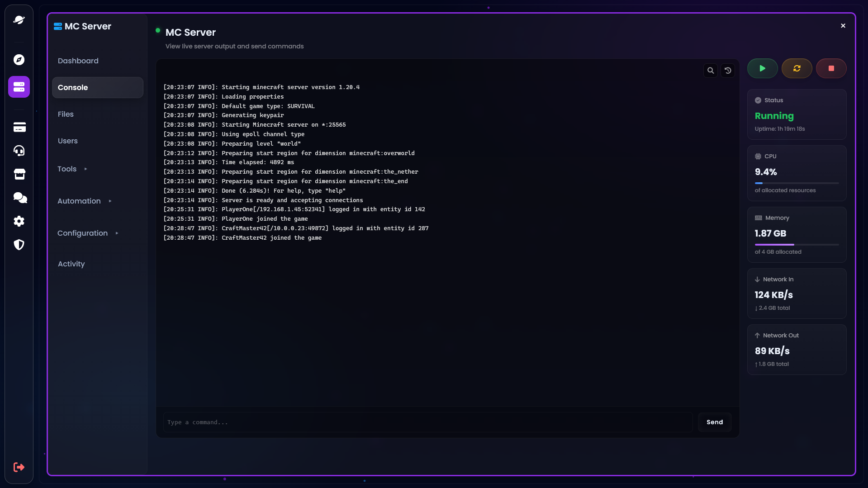Image resolution: width=868 pixels, height=488 pixels.
Task: Open the billing card icon
Action: (19, 128)
